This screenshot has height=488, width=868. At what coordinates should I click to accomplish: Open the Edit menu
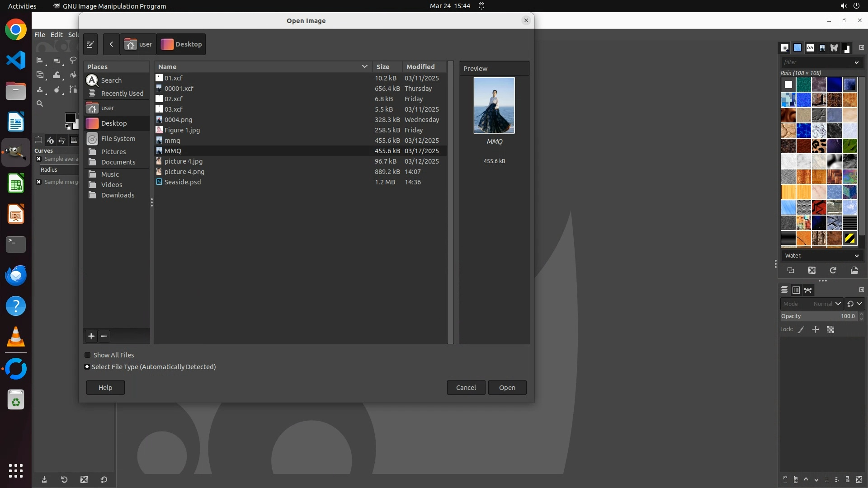click(57, 35)
